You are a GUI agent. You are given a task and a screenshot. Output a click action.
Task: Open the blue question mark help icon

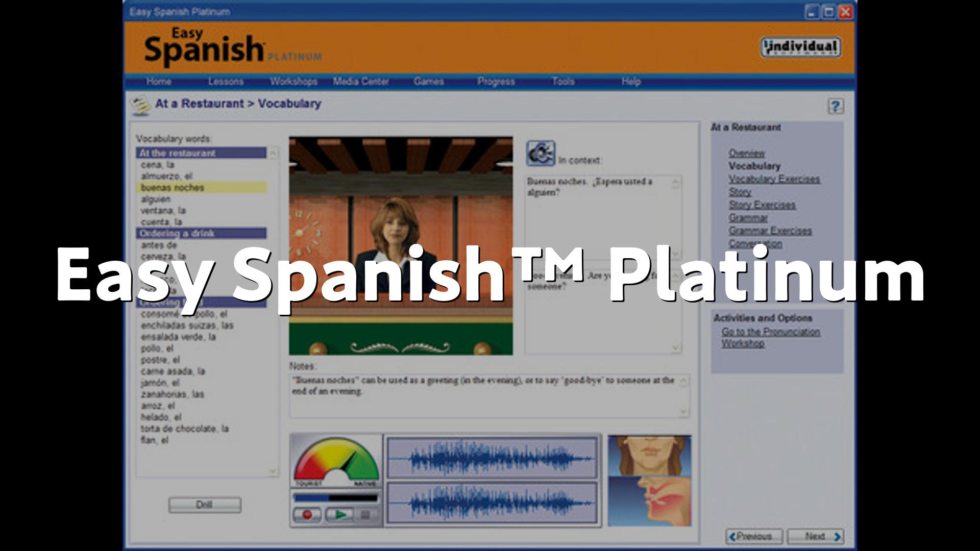[x=835, y=106]
